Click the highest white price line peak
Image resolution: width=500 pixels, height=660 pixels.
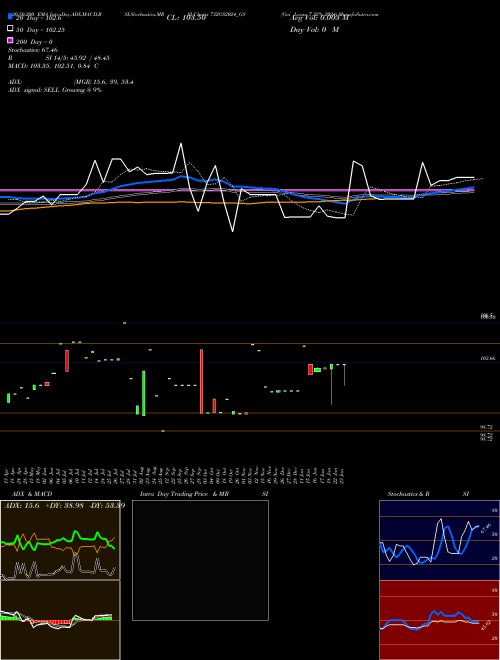(181, 144)
